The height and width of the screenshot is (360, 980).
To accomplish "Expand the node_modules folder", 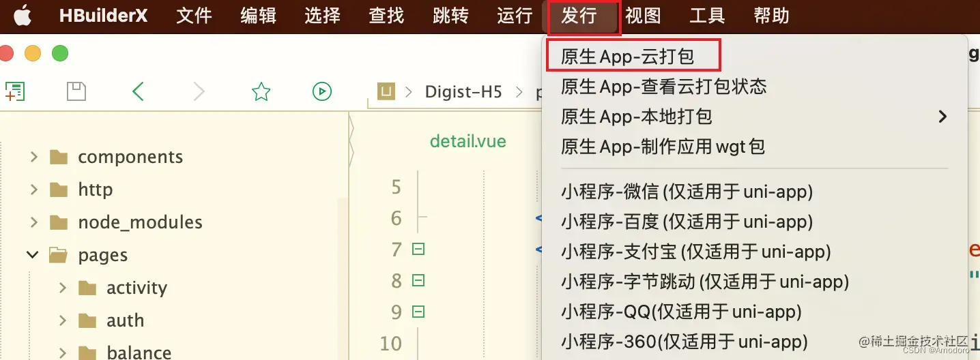I will (33, 223).
